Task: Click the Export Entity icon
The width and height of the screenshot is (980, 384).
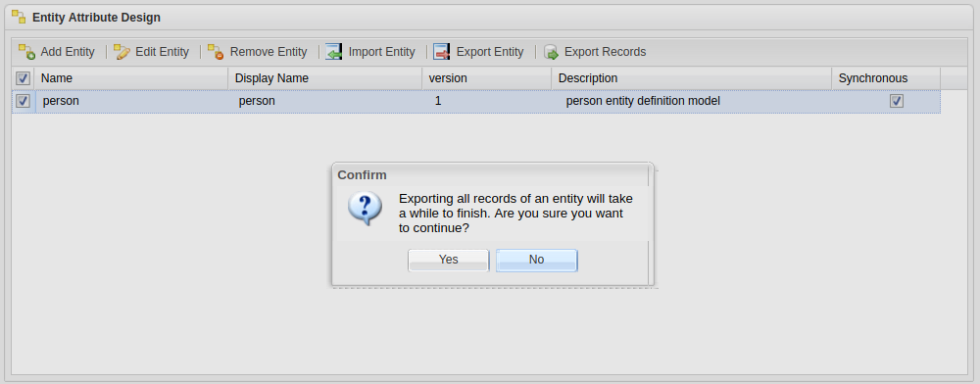Action: [442, 52]
